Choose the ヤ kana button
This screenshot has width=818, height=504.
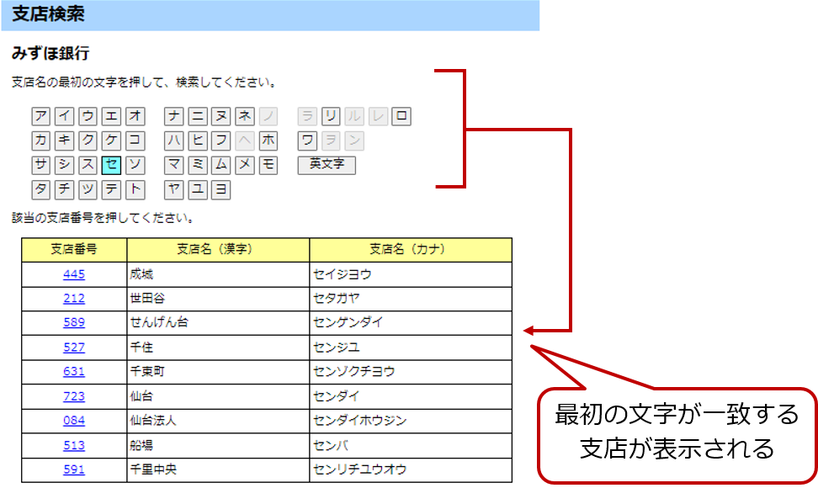pyautogui.click(x=174, y=189)
